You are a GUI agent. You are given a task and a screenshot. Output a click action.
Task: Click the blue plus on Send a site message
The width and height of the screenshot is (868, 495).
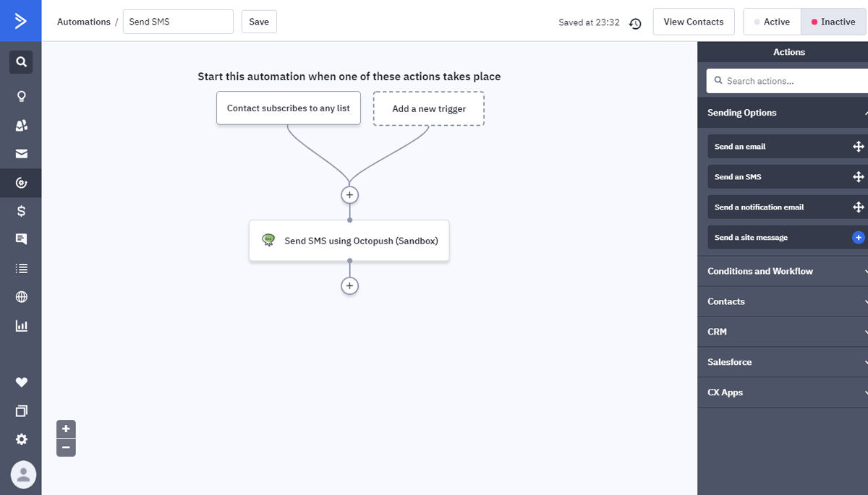pyautogui.click(x=858, y=237)
